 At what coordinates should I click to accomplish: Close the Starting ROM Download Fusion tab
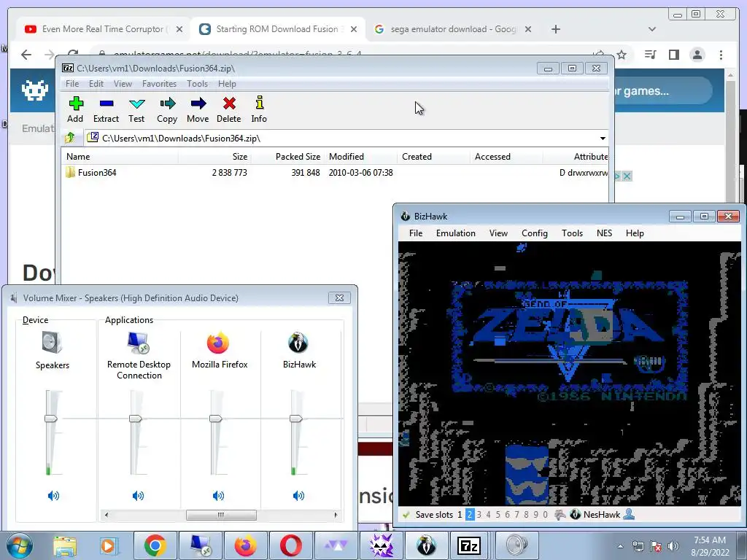point(354,29)
